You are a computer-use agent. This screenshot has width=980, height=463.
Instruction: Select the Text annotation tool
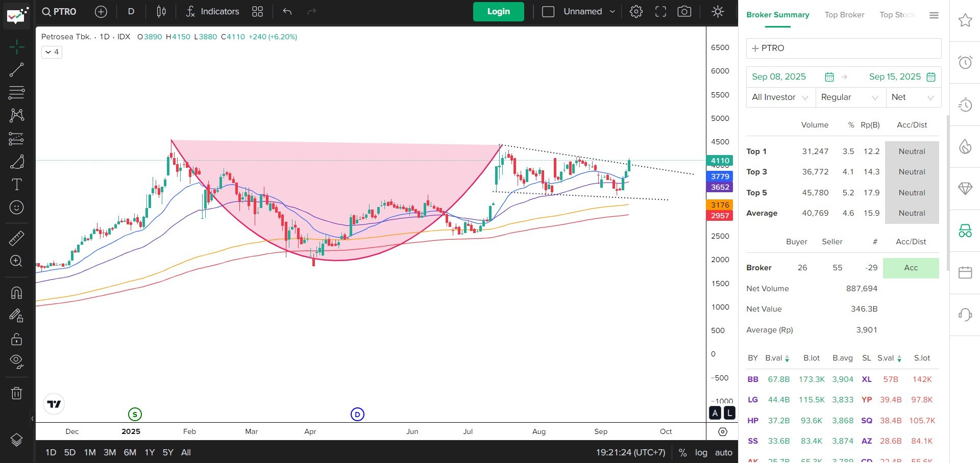pos(16,185)
